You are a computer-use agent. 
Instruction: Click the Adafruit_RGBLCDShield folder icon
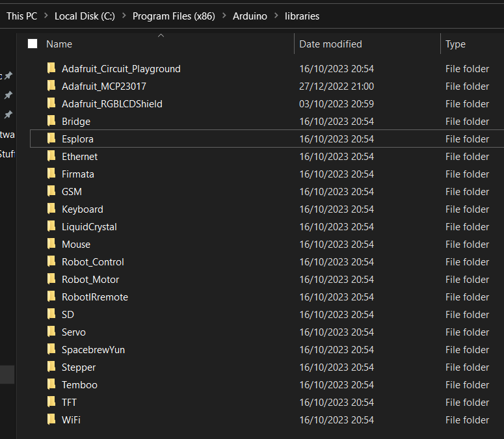51,103
